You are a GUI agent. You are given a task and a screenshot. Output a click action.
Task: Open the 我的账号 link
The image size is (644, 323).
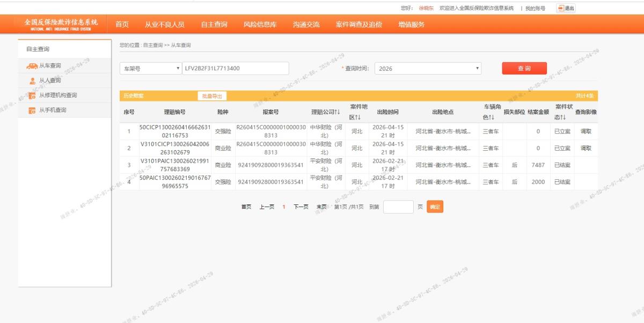(535, 8)
